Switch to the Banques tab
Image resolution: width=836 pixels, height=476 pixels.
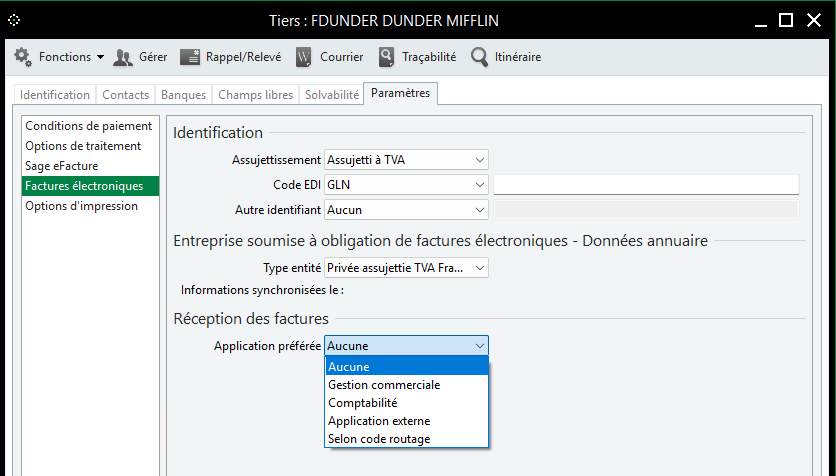click(x=183, y=95)
